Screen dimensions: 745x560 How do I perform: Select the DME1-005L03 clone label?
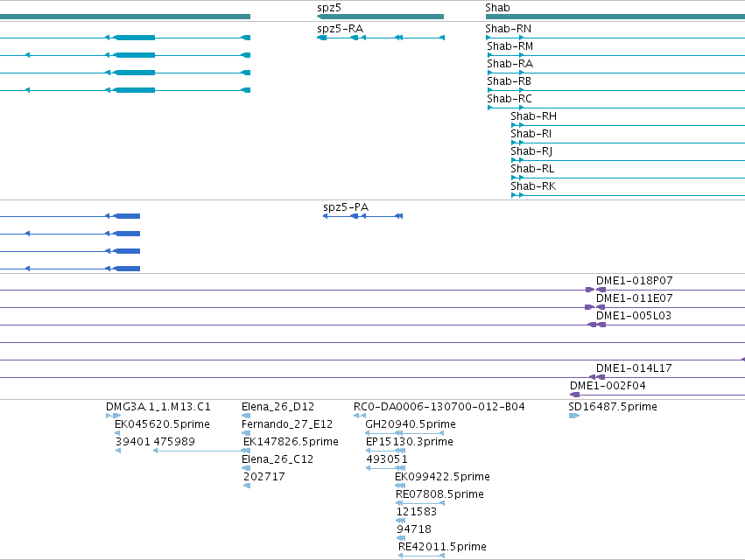[x=634, y=316]
